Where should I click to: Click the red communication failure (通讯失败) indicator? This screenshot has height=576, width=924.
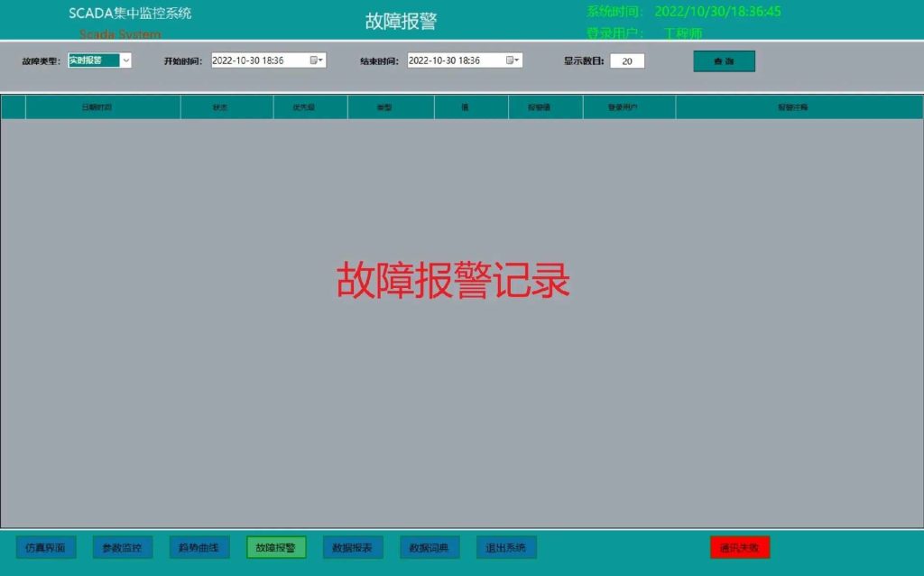pyautogui.click(x=740, y=547)
